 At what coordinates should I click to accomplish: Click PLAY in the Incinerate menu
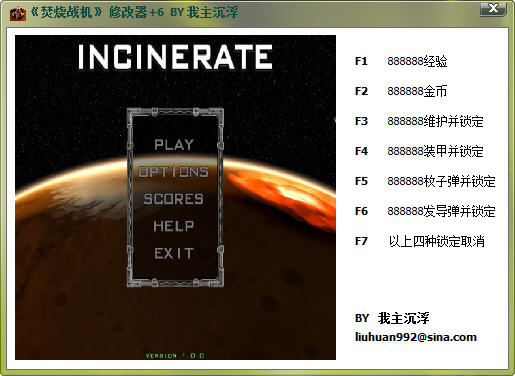tap(174, 145)
